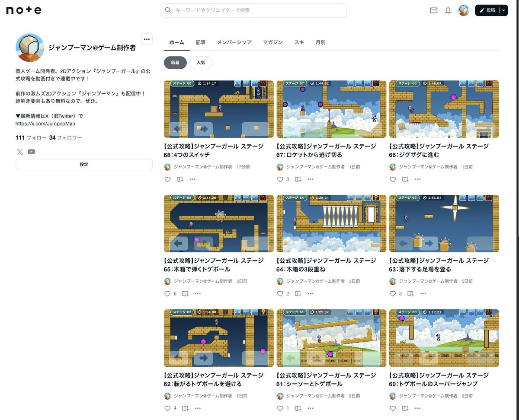The height and width of the screenshot is (420, 519).
Task: Open the 34 フォロワー followers list
Action: tap(66, 138)
